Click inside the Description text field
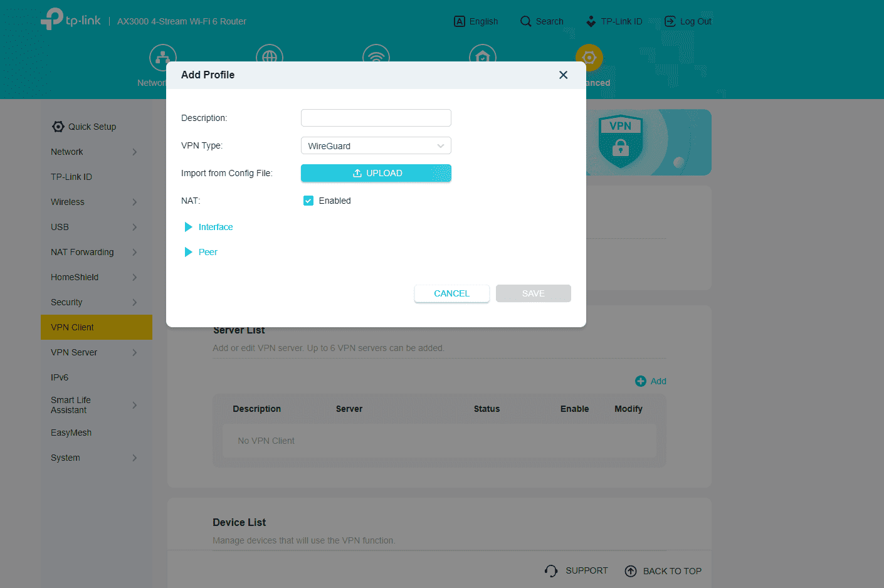Viewport: 884px width, 588px height. [x=376, y=117]
